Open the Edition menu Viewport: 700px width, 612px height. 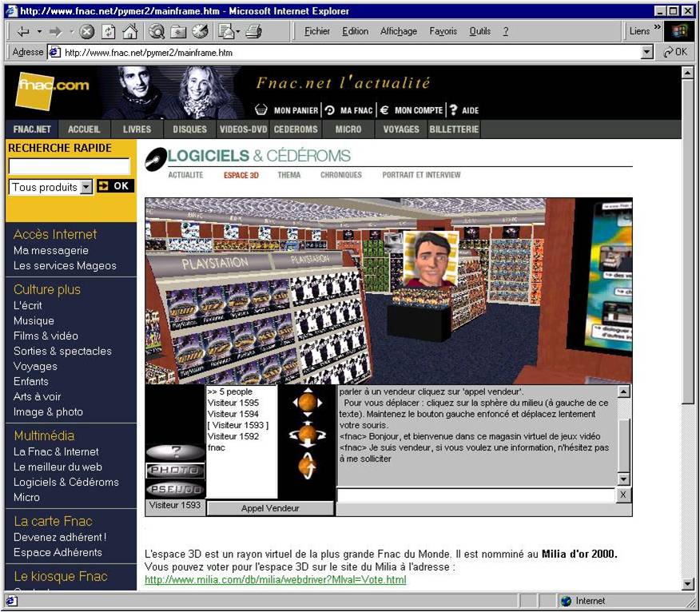pos(356,31)
